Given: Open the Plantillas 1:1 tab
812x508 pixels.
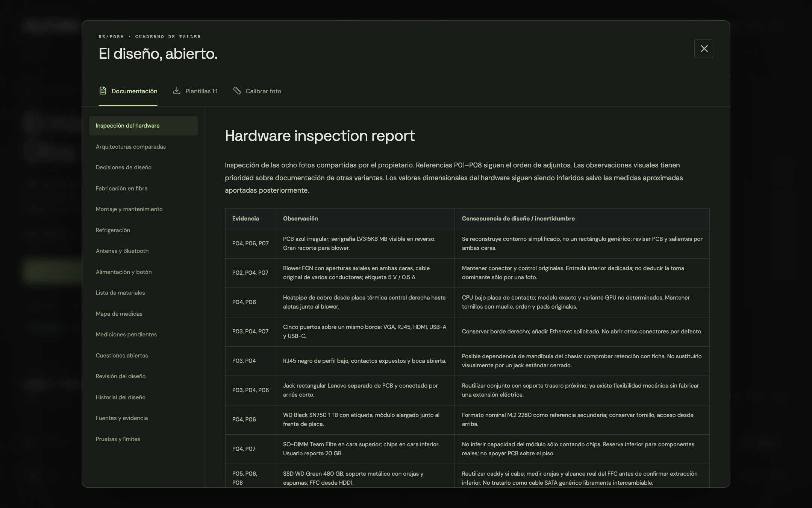Looking at the screenshot, I should click(195, 91).
